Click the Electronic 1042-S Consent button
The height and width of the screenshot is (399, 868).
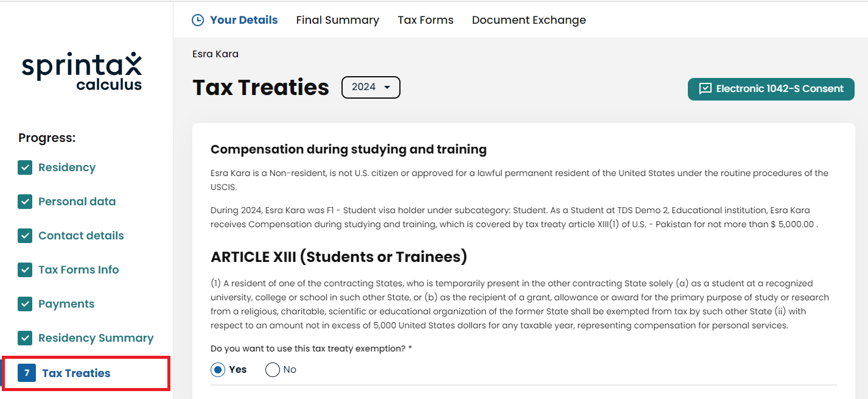tap(771, 89)
